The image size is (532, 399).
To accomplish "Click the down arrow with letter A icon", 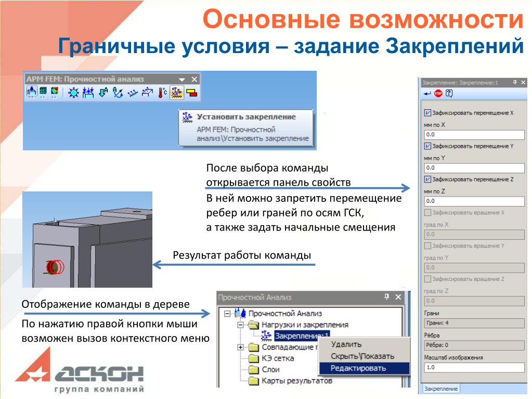I will click(103, 92).
